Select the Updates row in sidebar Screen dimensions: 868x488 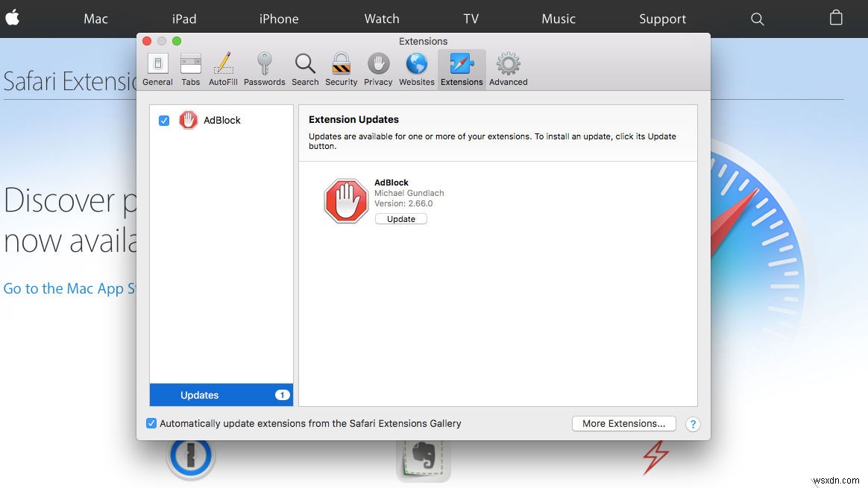point(221,395)
